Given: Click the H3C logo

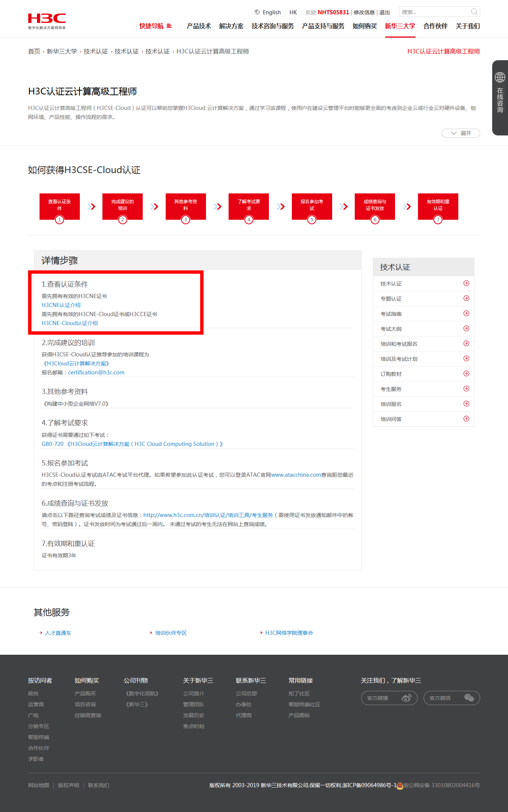Looking at the screenshot, I should [x=47, y=21].
